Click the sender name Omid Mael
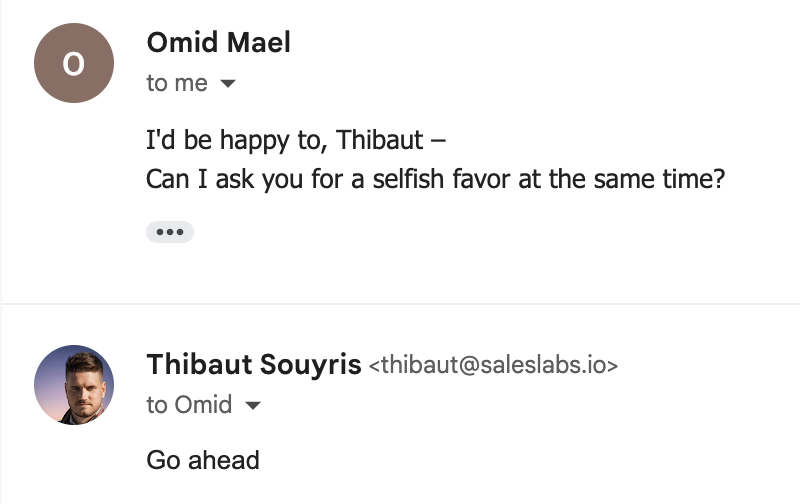The width and height of the screenshot is (800, 504). [218, 42]
